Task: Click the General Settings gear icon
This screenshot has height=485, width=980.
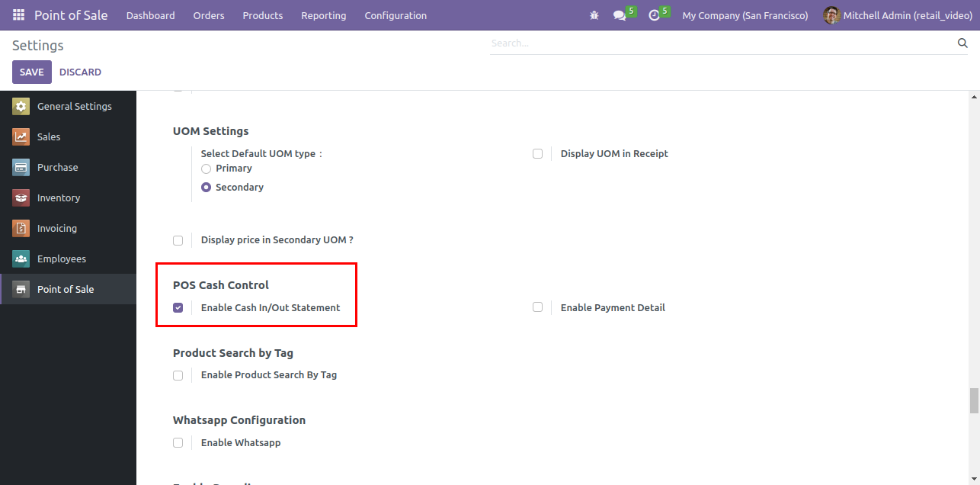Action: click(x=21, y=107)
